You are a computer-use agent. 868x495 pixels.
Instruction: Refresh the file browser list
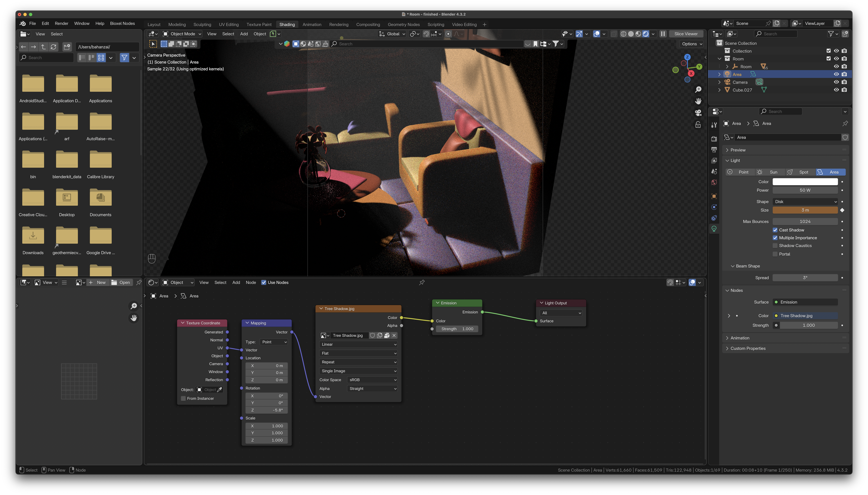tap(53, 47)
